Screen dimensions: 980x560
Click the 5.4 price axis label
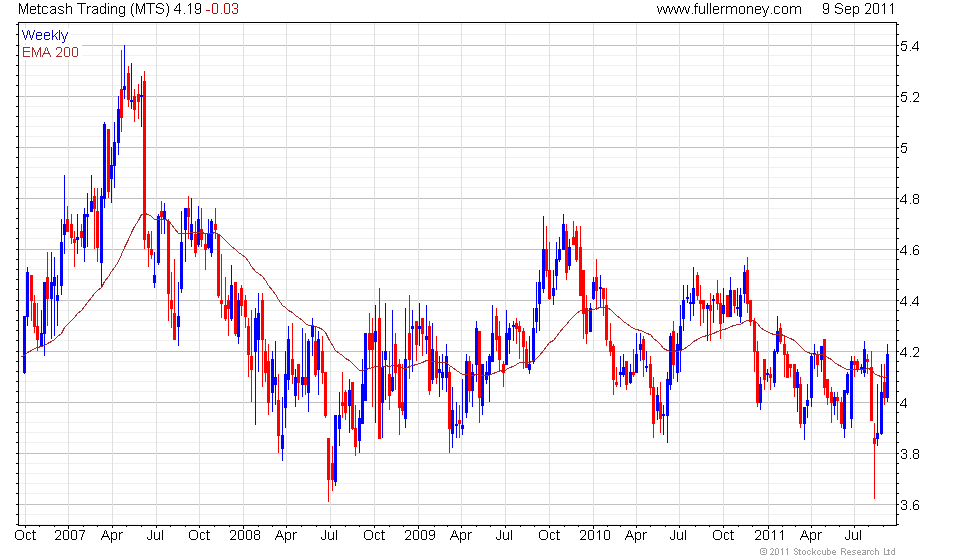coord(909,46)
